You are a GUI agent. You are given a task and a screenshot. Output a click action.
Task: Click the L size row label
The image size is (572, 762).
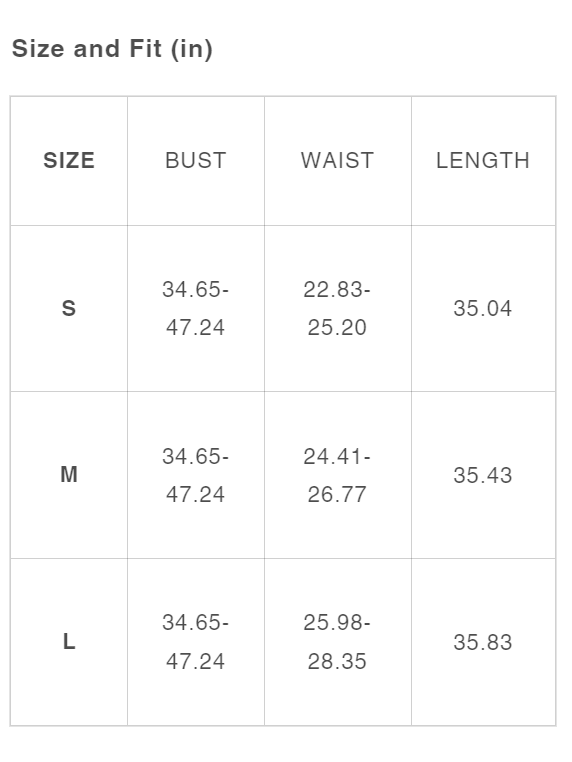point(69,642)
